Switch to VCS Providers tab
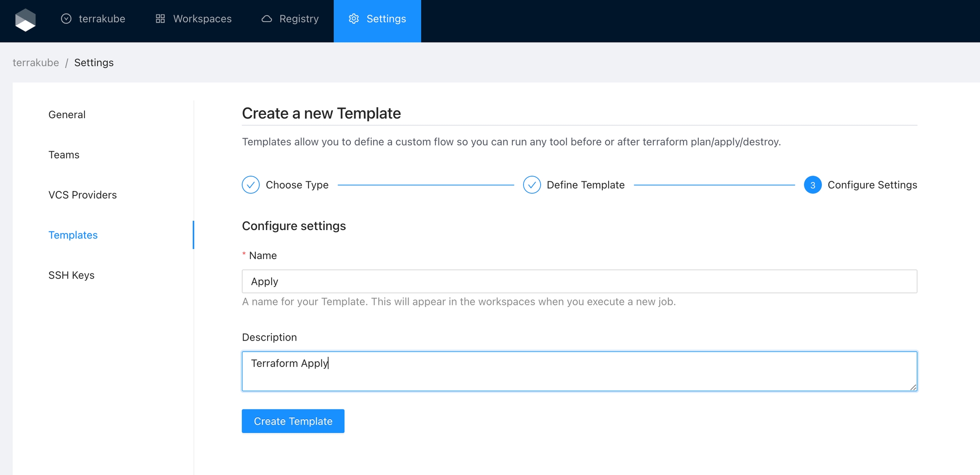Image resolution: width=980 pixels, height=475 pixels. coord(83,195)
